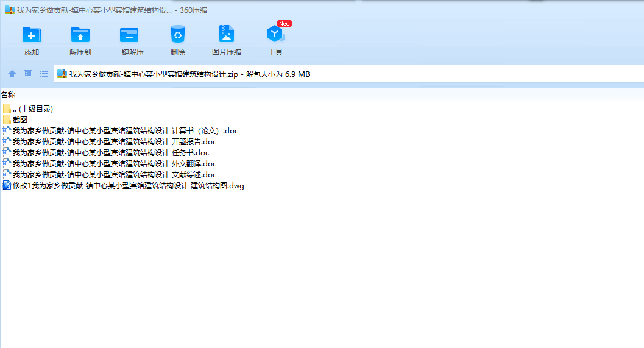644x348 pixels.
Task: Click the 解压到 (Extract to) icon
Action: (80, 35)
